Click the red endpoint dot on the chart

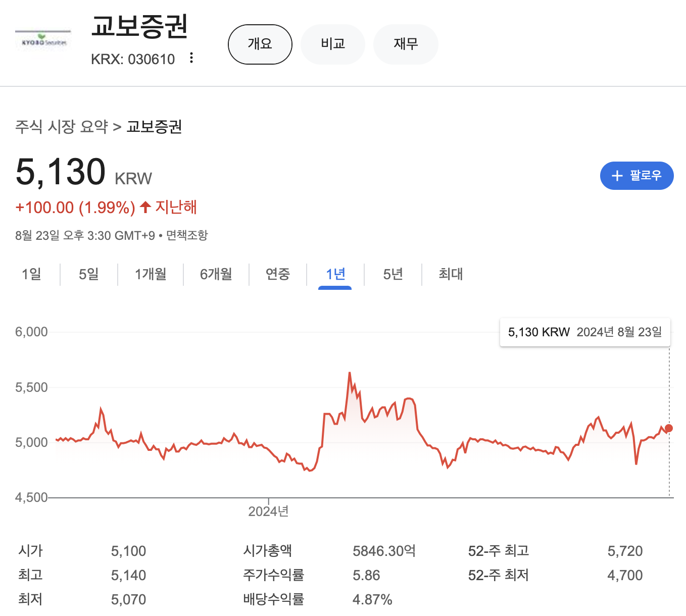[669, 428]
